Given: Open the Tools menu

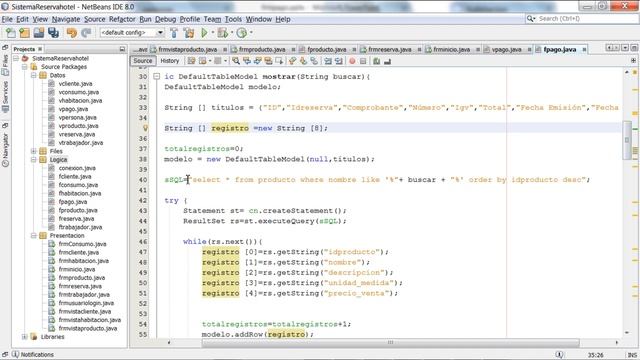Looking at the screenshot, I should point(233,19).
